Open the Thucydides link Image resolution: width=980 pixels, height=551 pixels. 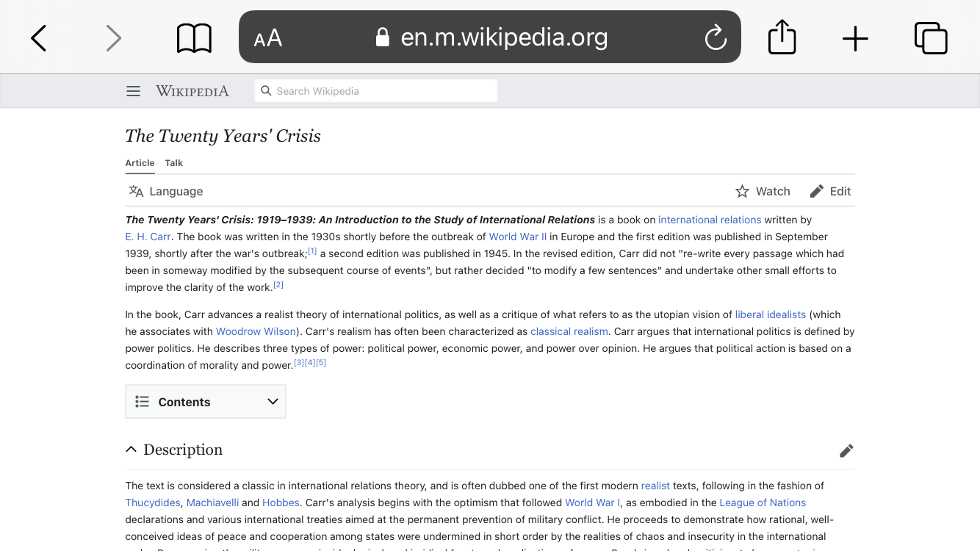[x=153, y=503]
